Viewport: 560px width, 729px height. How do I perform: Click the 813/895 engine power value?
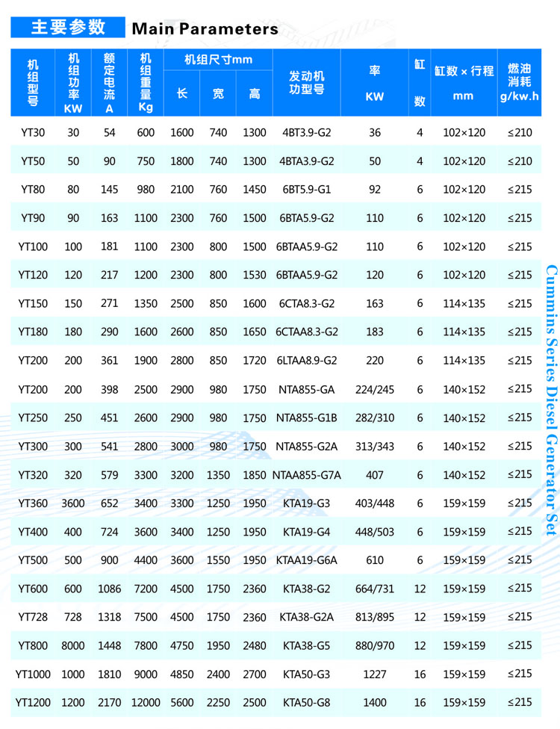[375, 618]
